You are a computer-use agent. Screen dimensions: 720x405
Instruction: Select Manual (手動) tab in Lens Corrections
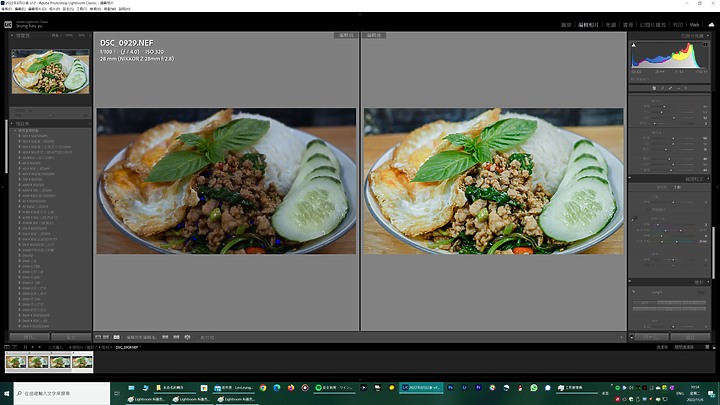click(x=678, y=187)
